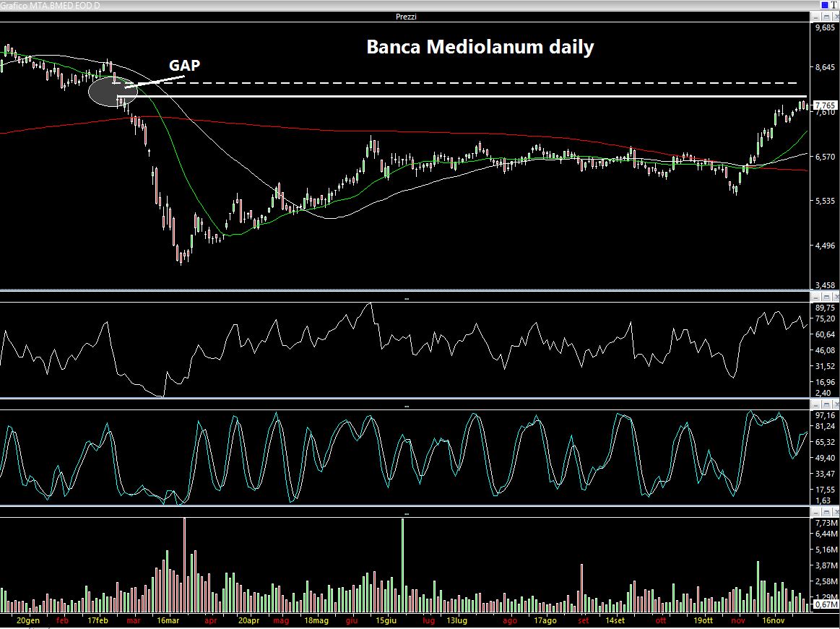Click the current price label 7,765
The height and width of the screenshot is (629, 840).
826,105
